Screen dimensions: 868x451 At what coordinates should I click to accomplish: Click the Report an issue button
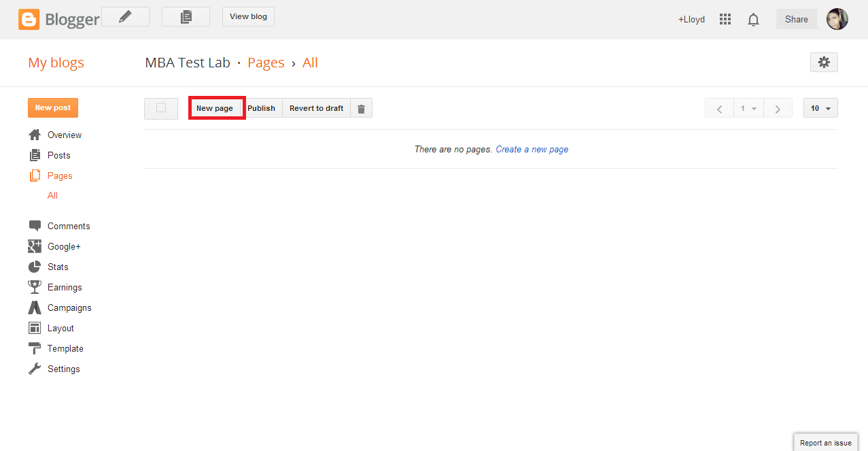pyautogui.click(x=826, y=443)
